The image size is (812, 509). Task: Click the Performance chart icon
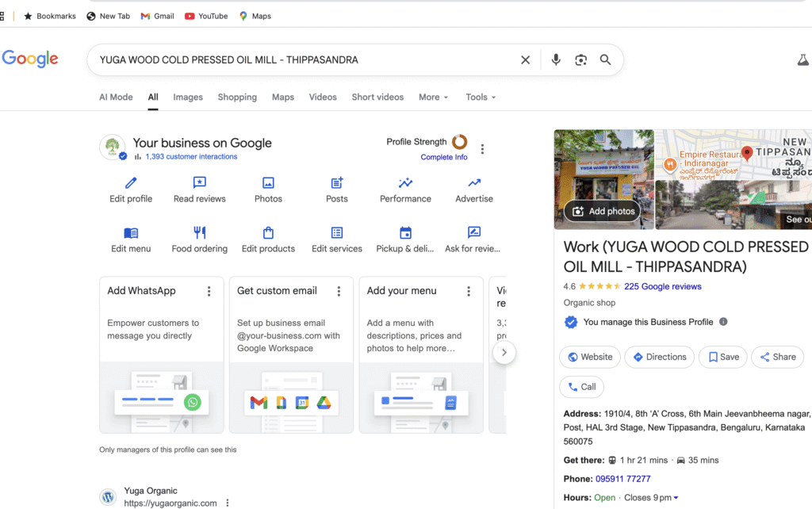point(405,183)
